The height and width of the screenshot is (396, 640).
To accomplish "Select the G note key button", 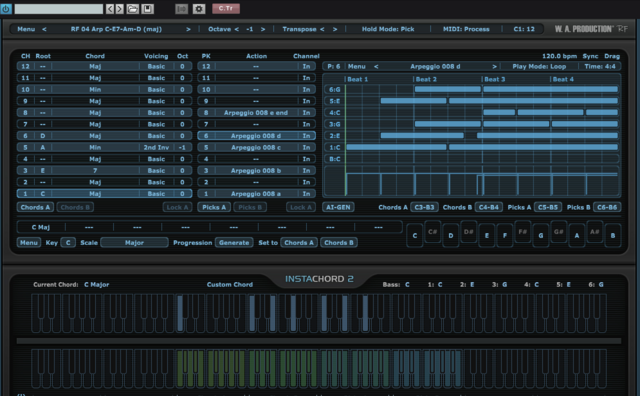I will pyautogui.click(x=541, y=236).
